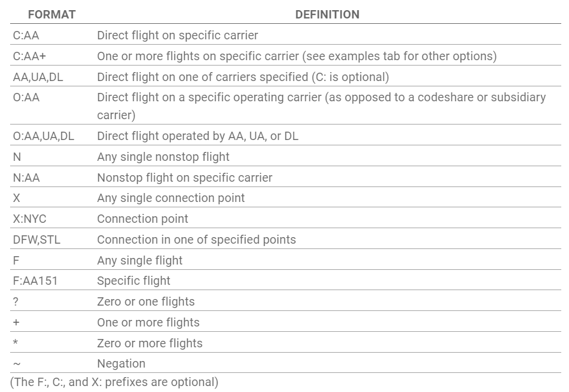Select the C:AA format code
569x392 pixels.
coord(26,36)
